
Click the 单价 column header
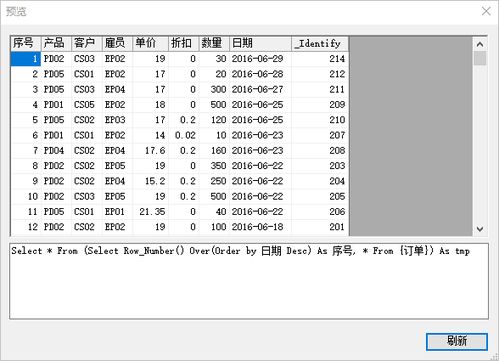(151, 43)
